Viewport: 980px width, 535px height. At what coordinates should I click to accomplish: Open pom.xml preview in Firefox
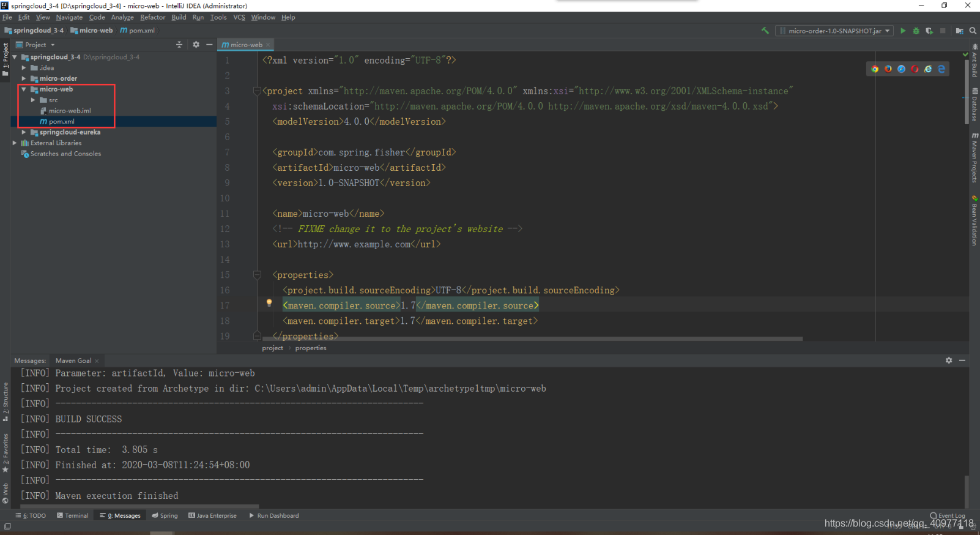888,69
